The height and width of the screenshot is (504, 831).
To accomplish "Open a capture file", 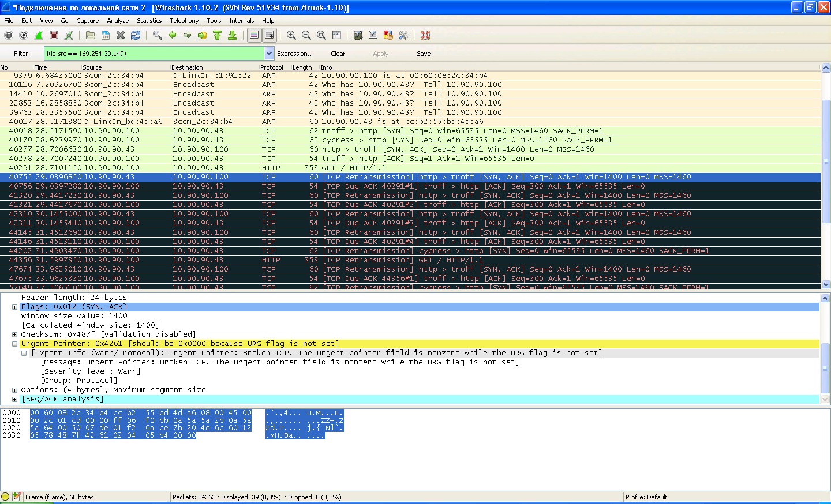I will point(91,35).
